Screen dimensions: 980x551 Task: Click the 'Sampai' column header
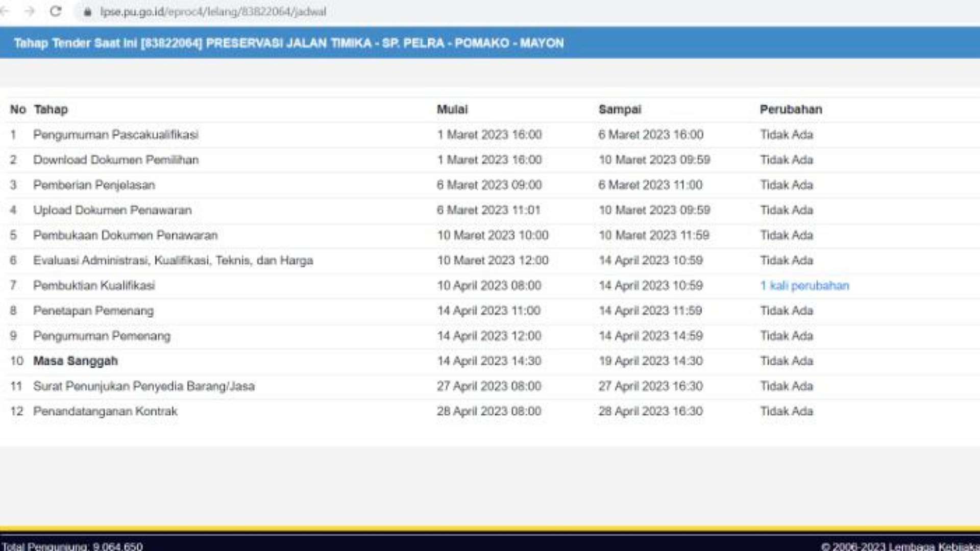(x=619, y=109)
